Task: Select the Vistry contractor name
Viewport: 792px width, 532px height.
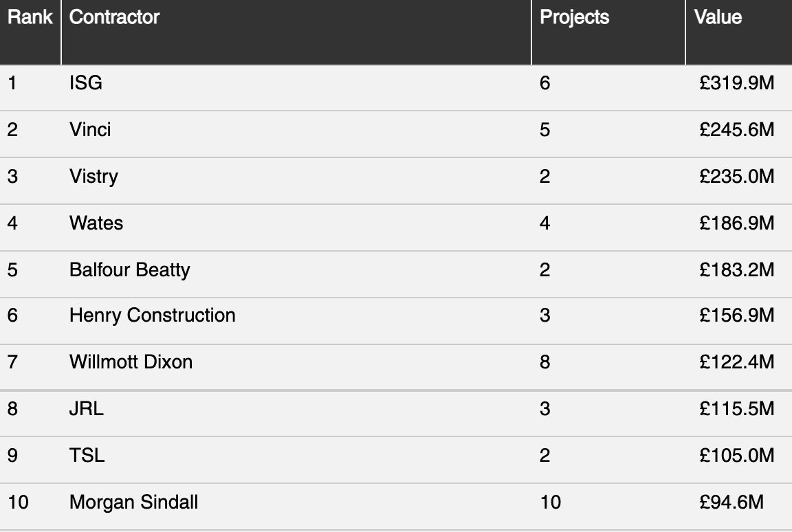Action: point(94,177)
